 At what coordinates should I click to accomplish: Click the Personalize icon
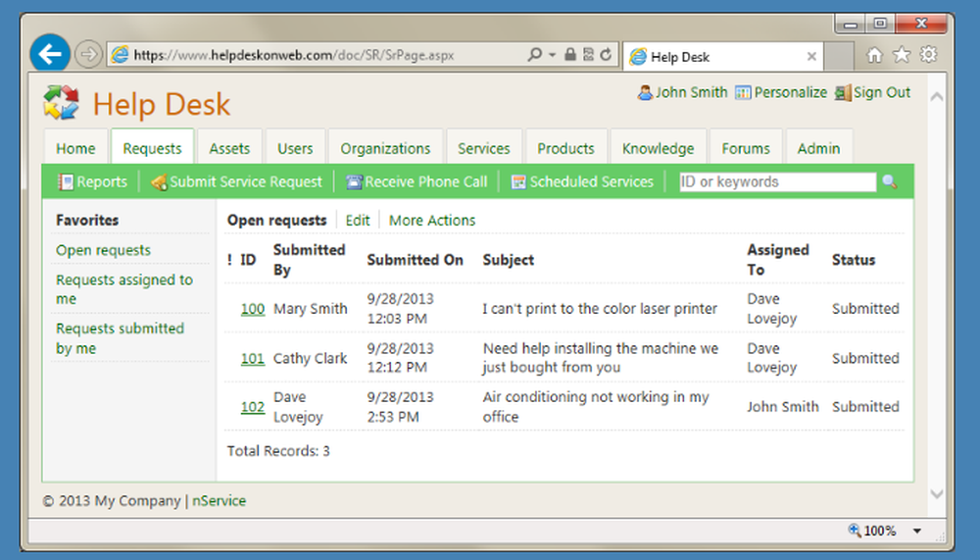(743, 93)
